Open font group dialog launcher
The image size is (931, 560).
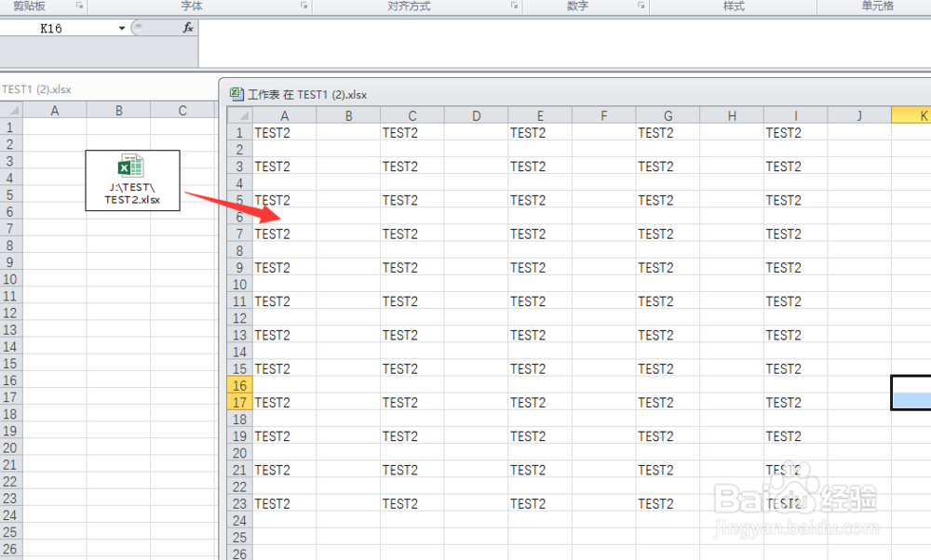[x=304, y=6]
